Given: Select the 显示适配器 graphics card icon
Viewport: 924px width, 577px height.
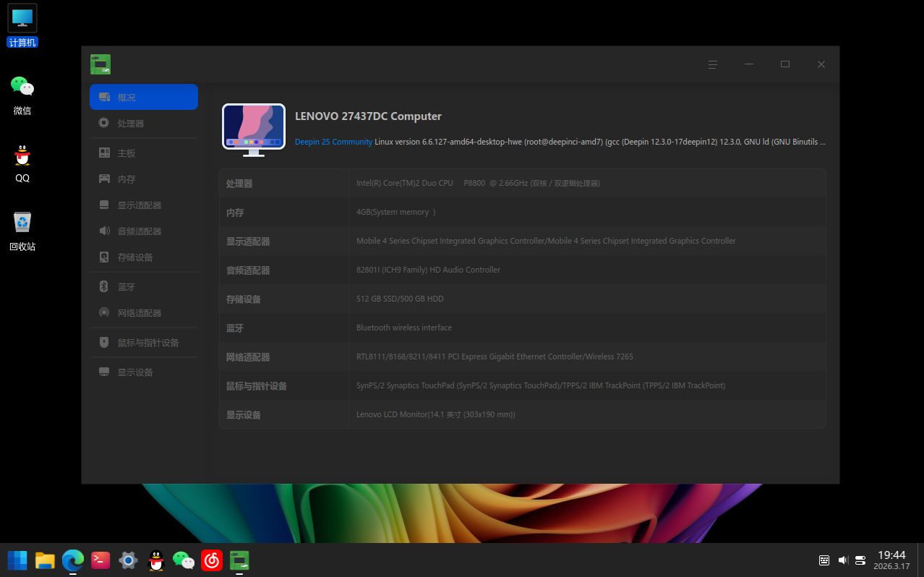Looking at the screenshot, I should (x=104, y=205).
